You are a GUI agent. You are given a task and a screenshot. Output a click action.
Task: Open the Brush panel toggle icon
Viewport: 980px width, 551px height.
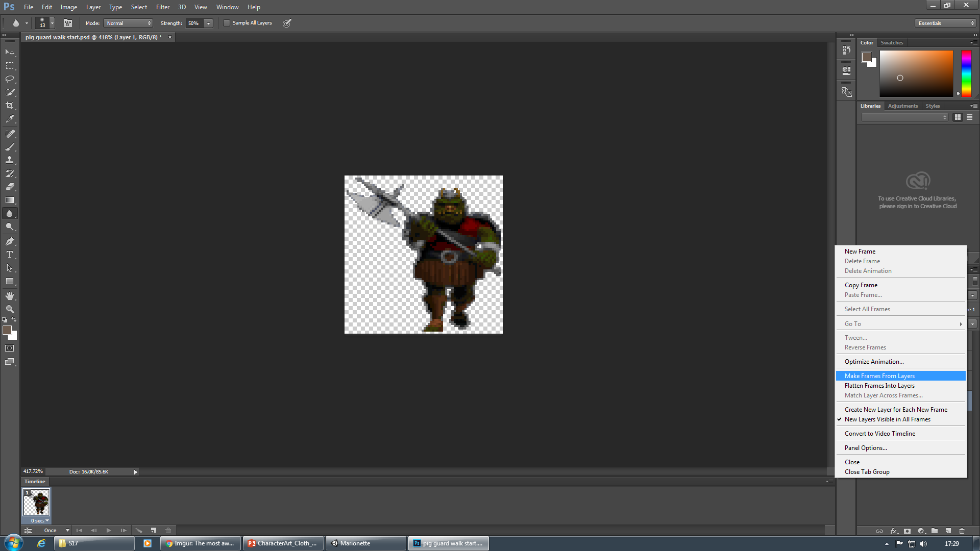click(x=68, y=23)
